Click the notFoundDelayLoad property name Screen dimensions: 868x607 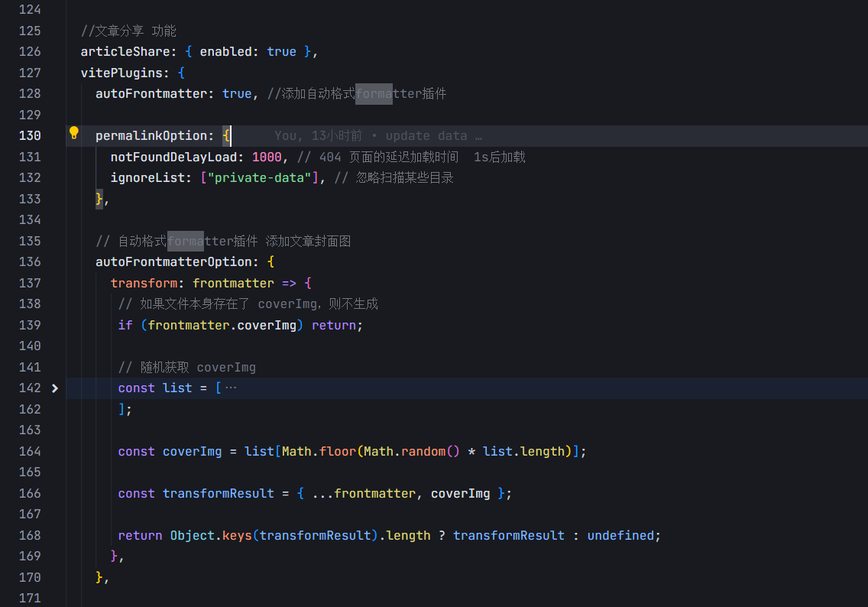[x=173, y=157]
